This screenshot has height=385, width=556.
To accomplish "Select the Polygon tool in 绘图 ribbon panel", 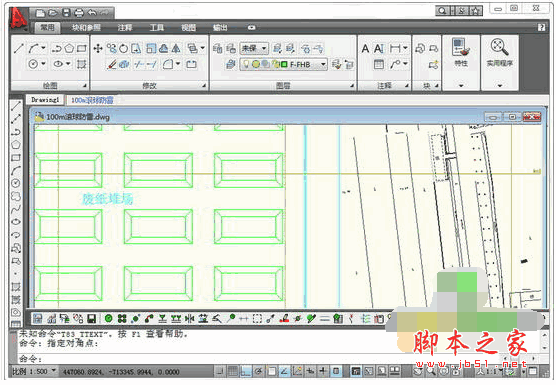I will point(69,48).
